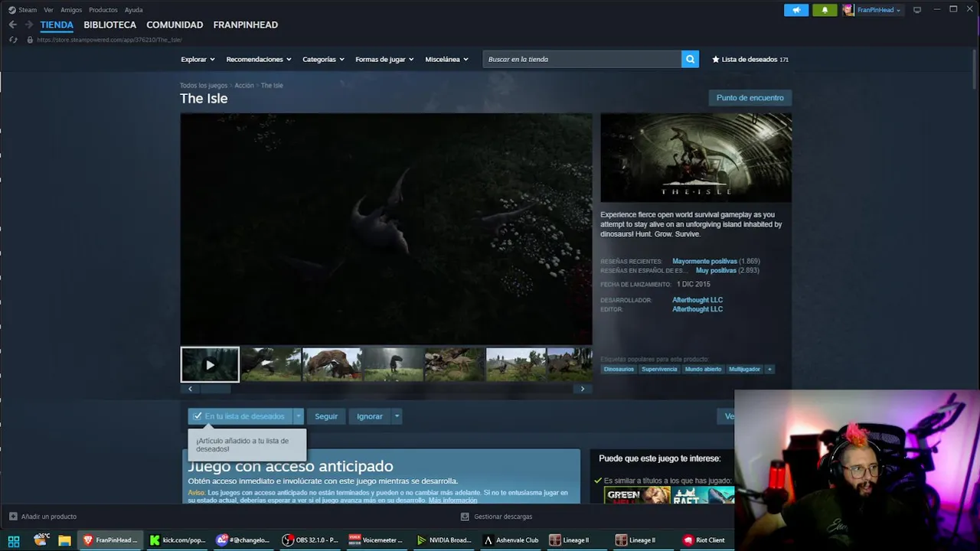Click the forward navigation arrow
This screenshot has width=980, height=551.
tap(28, 24)
